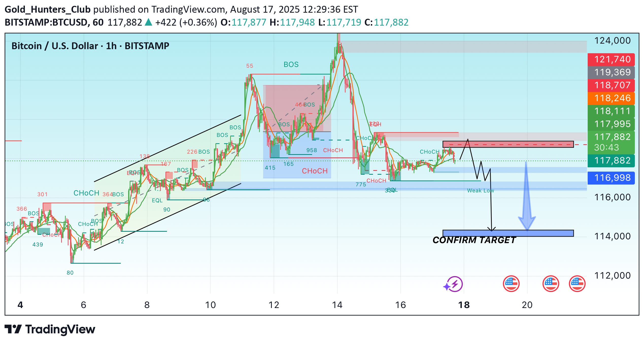Screen dimensions: 644x343
Task: Click the 226 label beside BOS
Action: [192, 152]
